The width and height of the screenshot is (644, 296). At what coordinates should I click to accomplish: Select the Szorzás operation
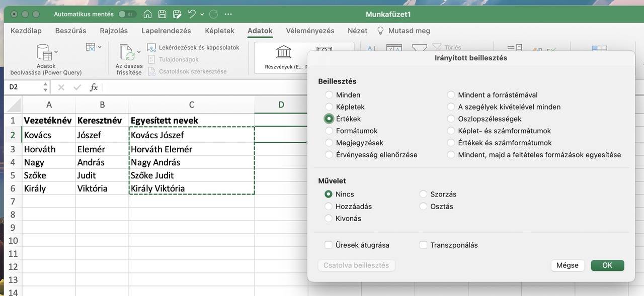[423, 194]
